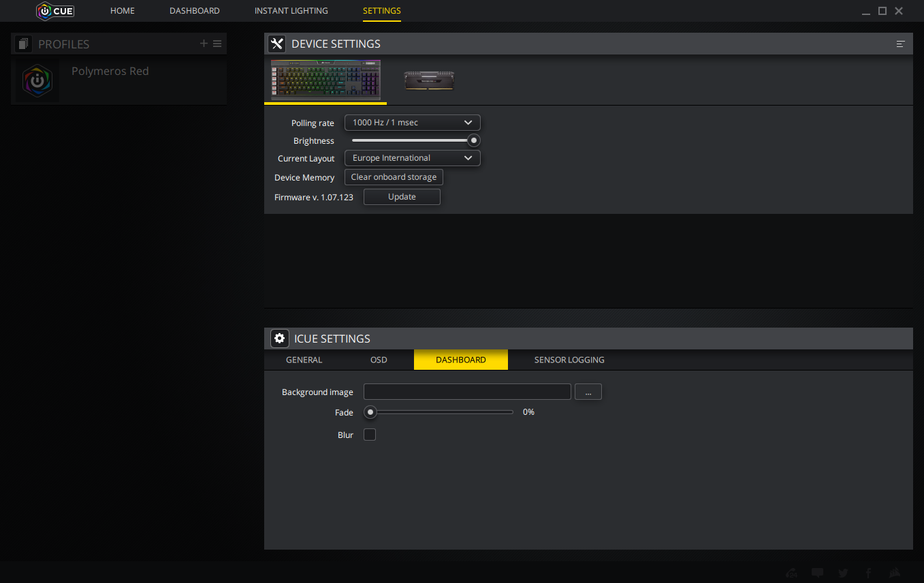Open the Sensor Logging tab

[x=569, y=360]
